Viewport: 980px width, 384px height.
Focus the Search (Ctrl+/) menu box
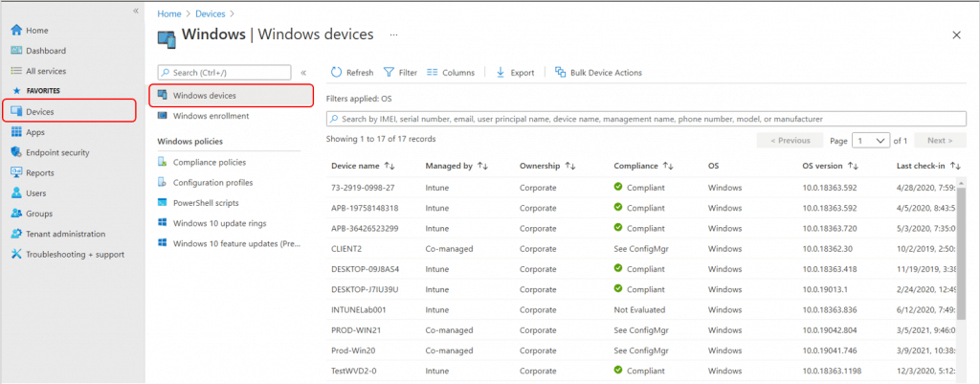click(x=224, y=73)
